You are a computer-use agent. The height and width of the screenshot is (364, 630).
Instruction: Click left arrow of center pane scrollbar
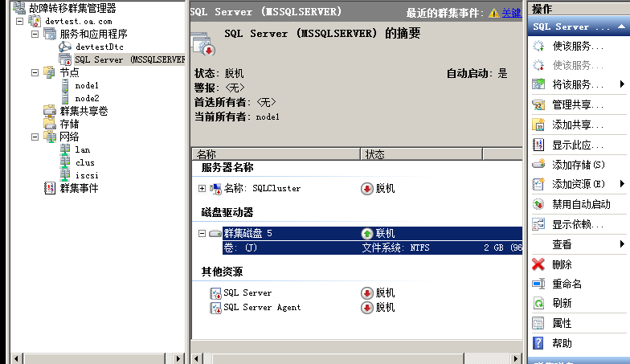click(x=196, y=358)
